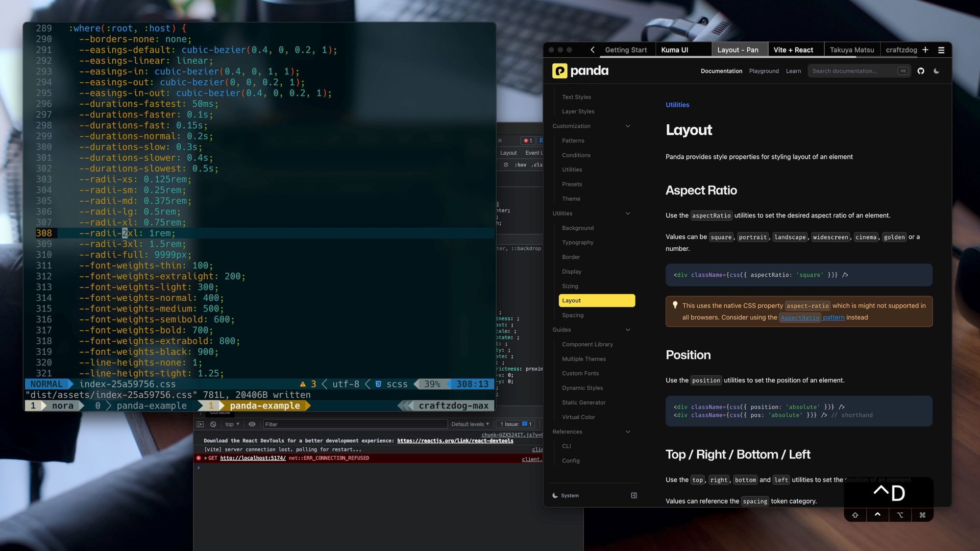Collapse the Customization section

point(628,126)
